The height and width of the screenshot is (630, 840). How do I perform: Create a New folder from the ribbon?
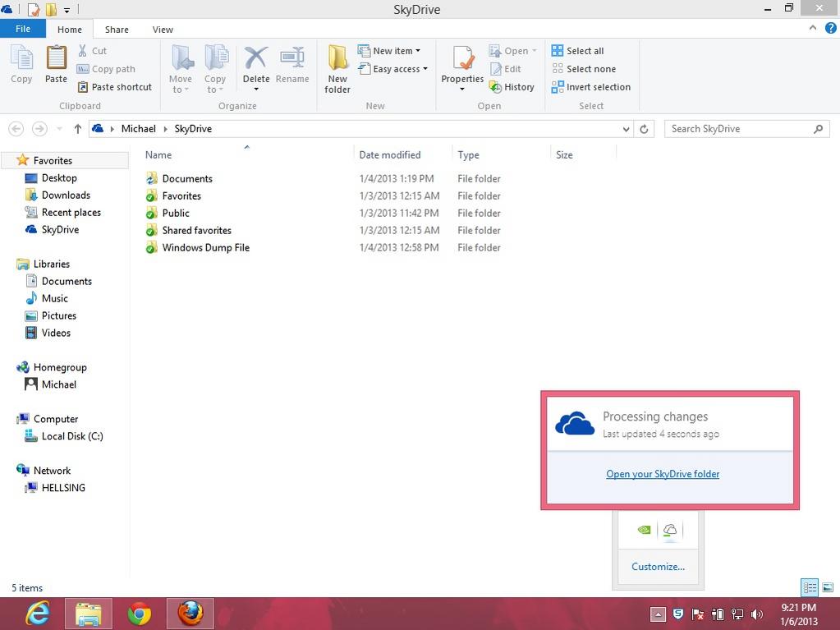tap(337, 69)
